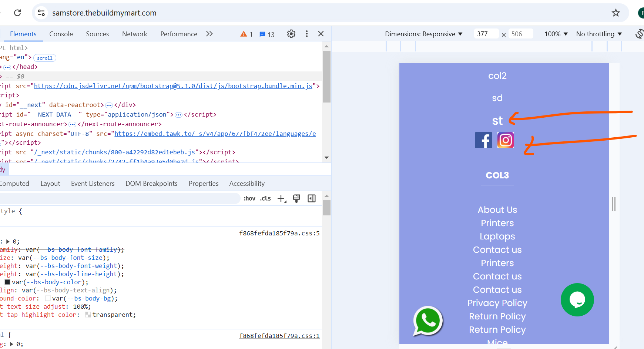Open DOM Breakpoints pane
The width and height of the screenshot is (644, 349).
(x=151, y=184)
